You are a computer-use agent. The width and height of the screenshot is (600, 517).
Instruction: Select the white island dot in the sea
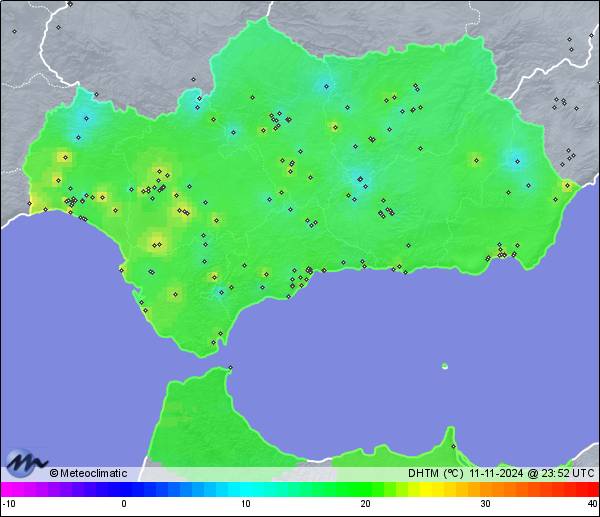(445, 366)
